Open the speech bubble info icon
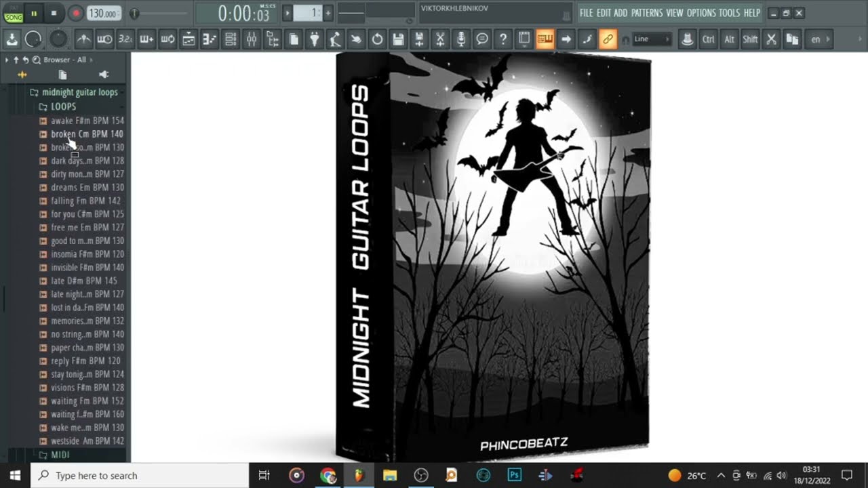868x488 pixels. click(x=482, y=39)
